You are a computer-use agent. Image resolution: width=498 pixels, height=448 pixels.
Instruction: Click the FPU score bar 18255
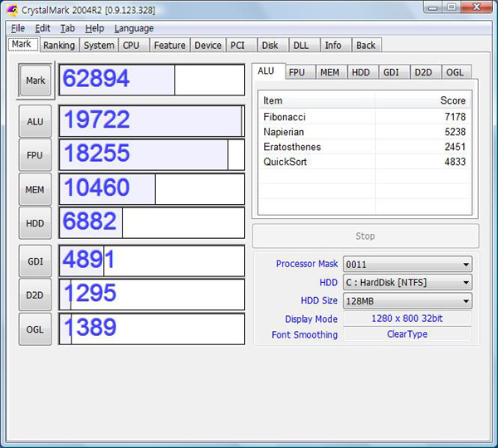pos(152,155)
